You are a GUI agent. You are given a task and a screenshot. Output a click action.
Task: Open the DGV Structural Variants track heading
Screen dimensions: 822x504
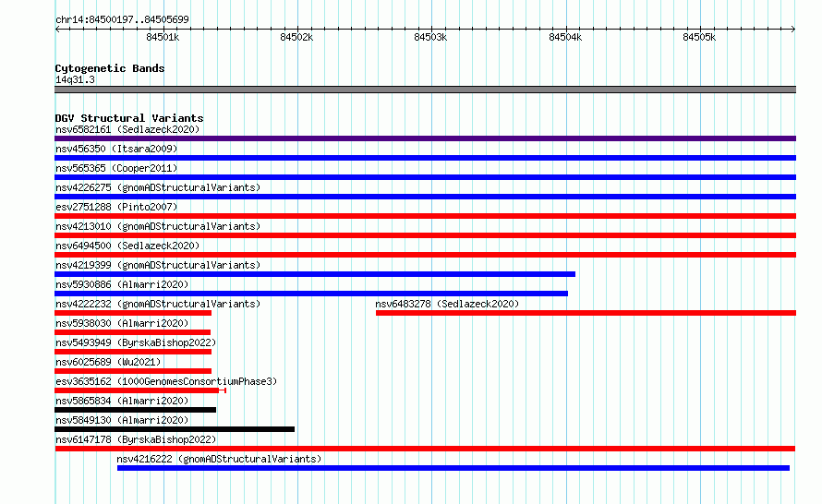coord(129,118)
